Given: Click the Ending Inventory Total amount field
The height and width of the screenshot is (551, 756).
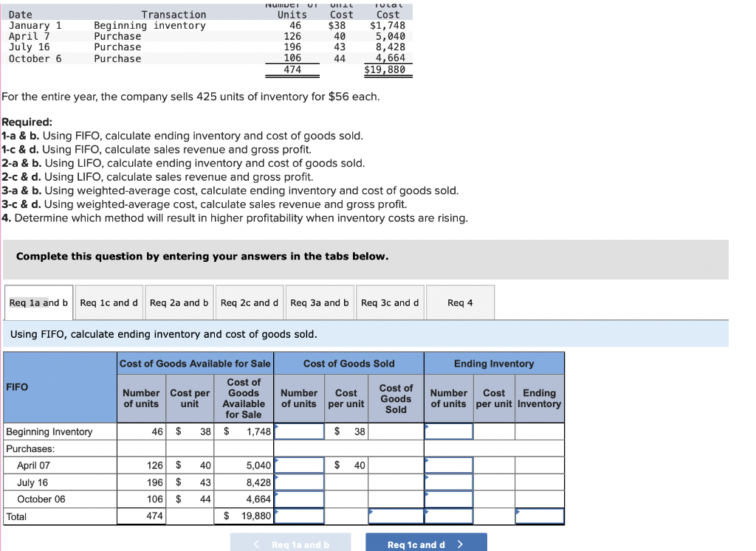Looking at the screenshot, I should tap(540, 516).
